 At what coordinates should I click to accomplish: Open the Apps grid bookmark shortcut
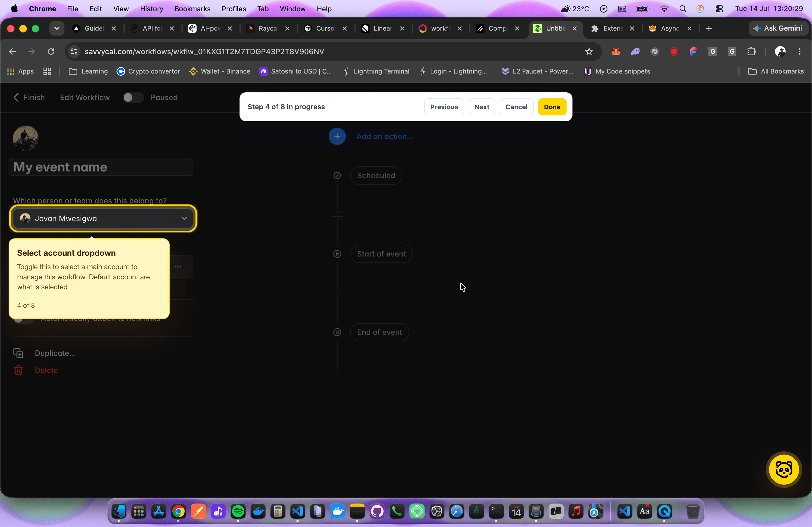[20, 71]
